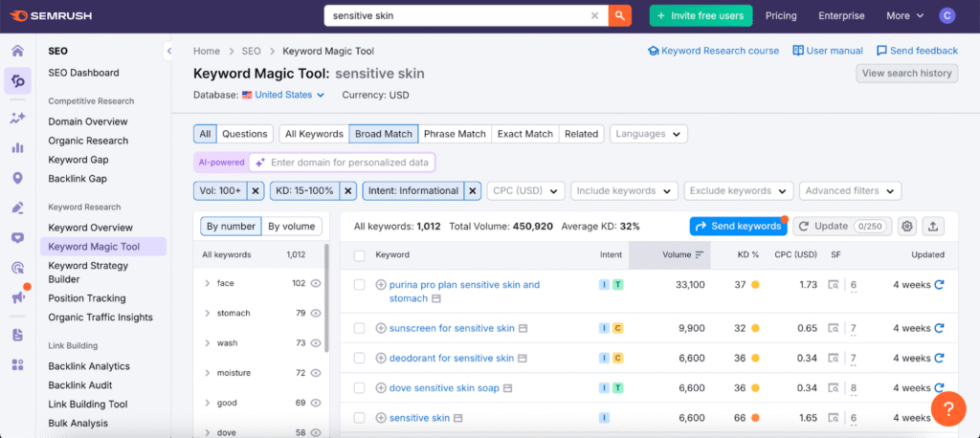Select the Questions tab
This screenshot has width=980, height=438.
245,134
